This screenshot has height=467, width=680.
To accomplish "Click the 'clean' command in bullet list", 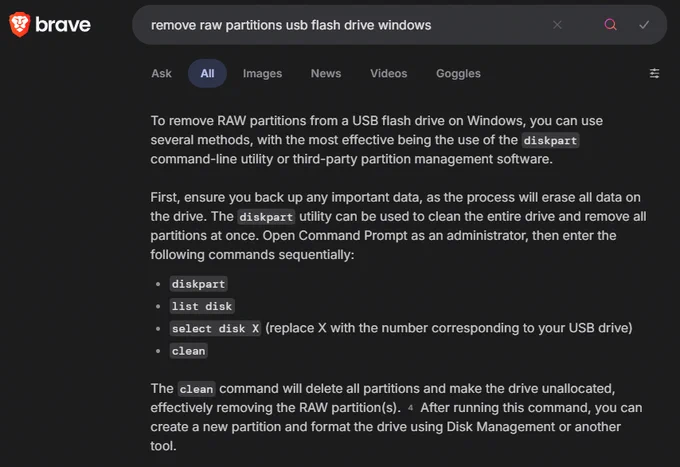I will pos(188,351).
